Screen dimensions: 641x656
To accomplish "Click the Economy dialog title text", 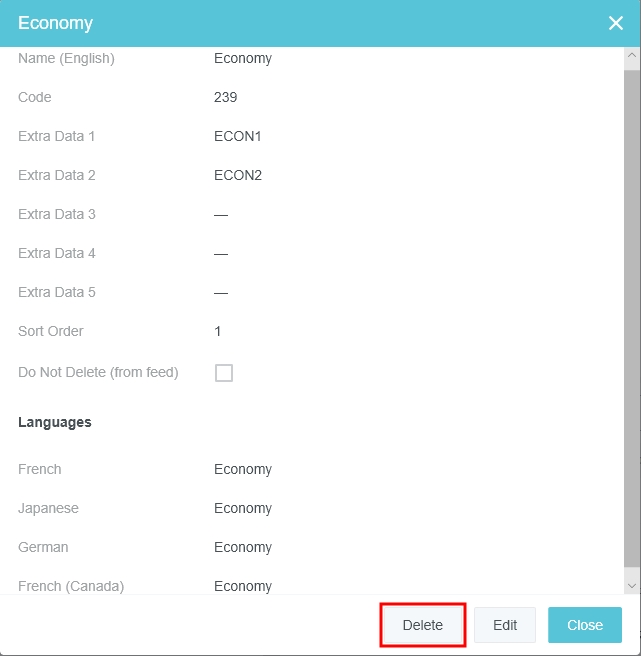I will click(x=55, y=23).
